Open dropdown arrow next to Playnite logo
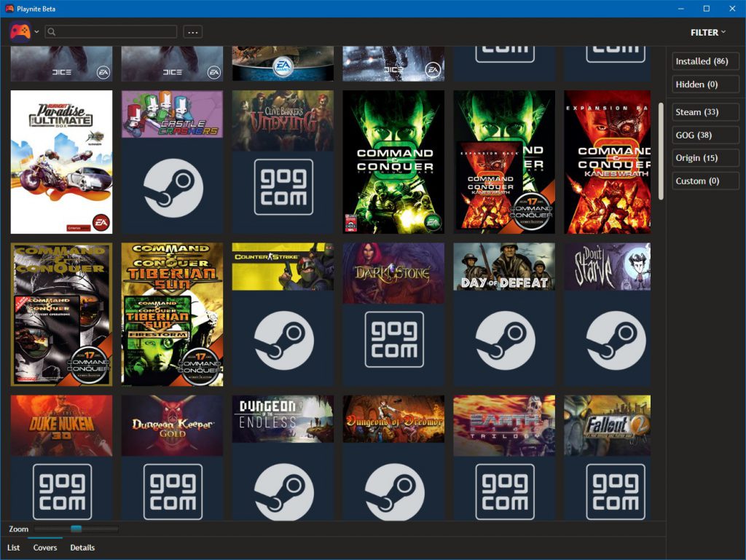746x560 pixels. coord(36,32)
